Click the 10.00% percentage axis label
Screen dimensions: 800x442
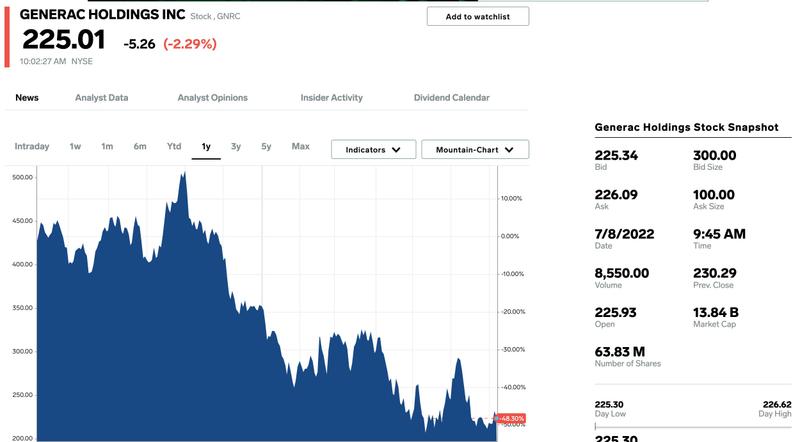tap(511, 198)
